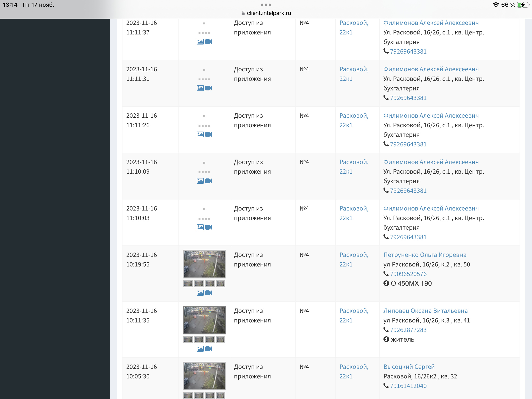The image size is (532, 399).
Task: Open large camera snapshot at 10:05:30
Action: [204, 376]
